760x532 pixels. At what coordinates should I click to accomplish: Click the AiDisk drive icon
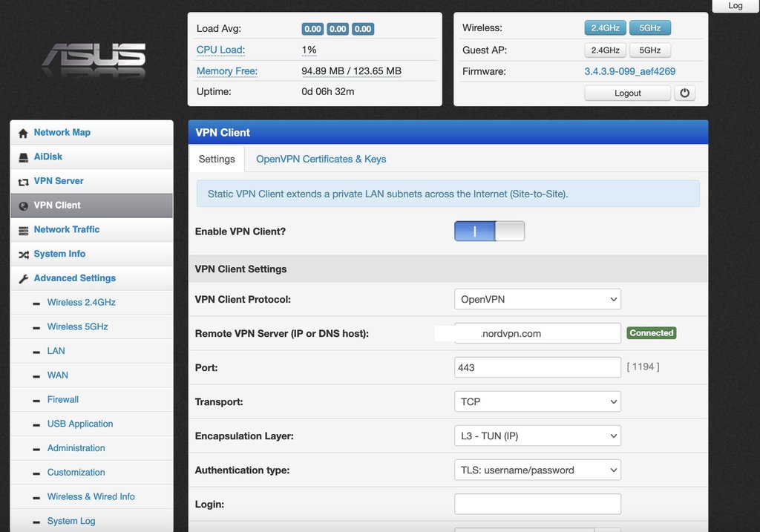(23, 157)
